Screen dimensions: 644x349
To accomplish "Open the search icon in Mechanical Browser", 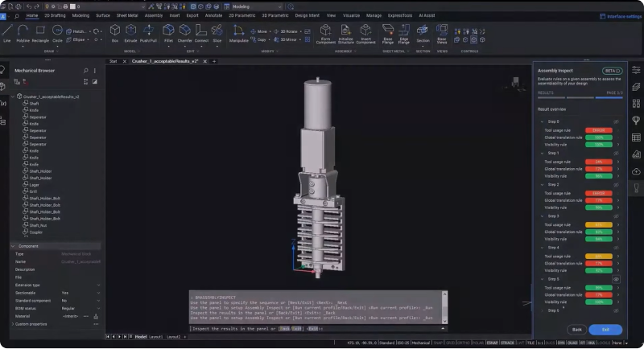I will [85, 71].
